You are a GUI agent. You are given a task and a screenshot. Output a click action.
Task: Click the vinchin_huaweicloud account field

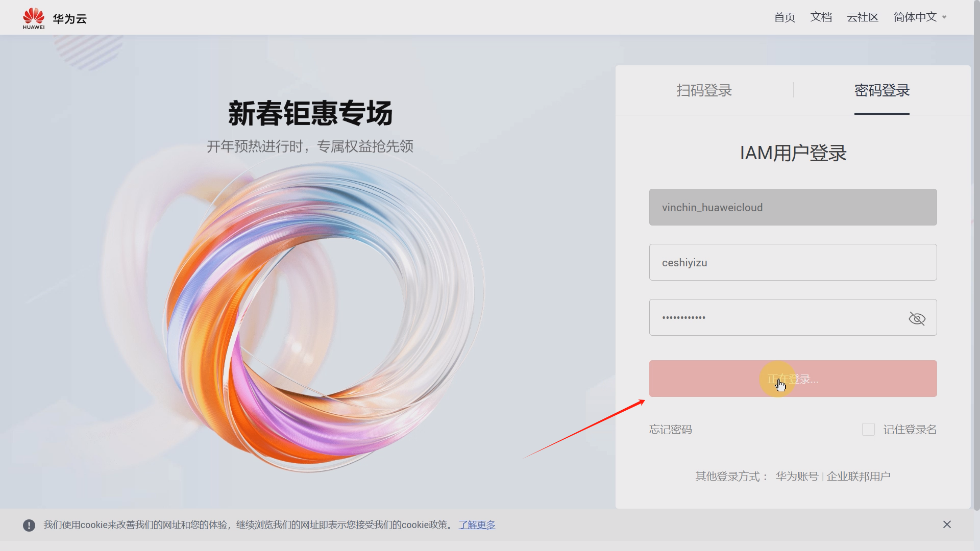pos(793,207)
